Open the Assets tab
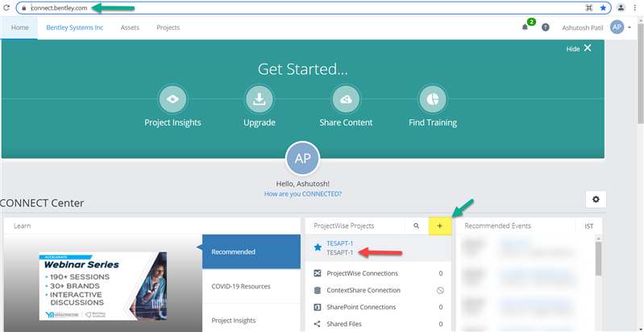644x332 pixels. click(130, 27)
